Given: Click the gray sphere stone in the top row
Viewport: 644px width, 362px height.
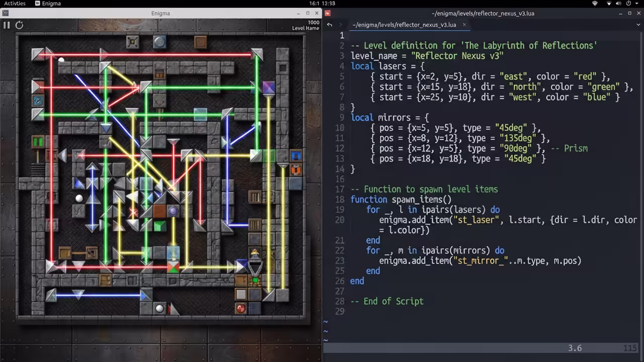Looking at the screenshot, I should click(159, 42).
